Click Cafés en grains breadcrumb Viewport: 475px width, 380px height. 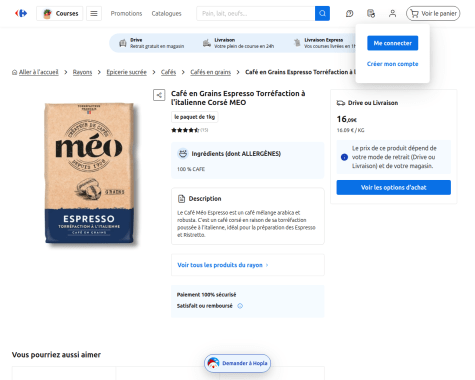click(x=210, y=72)
